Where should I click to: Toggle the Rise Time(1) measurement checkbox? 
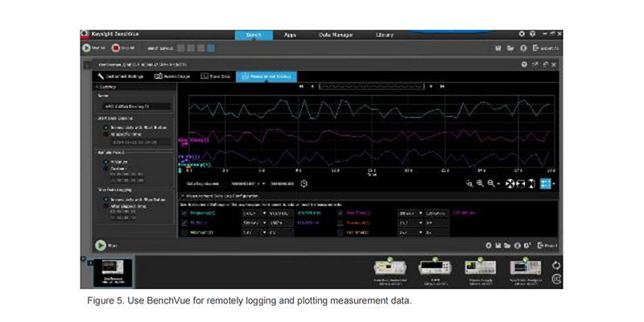point(340,213)
